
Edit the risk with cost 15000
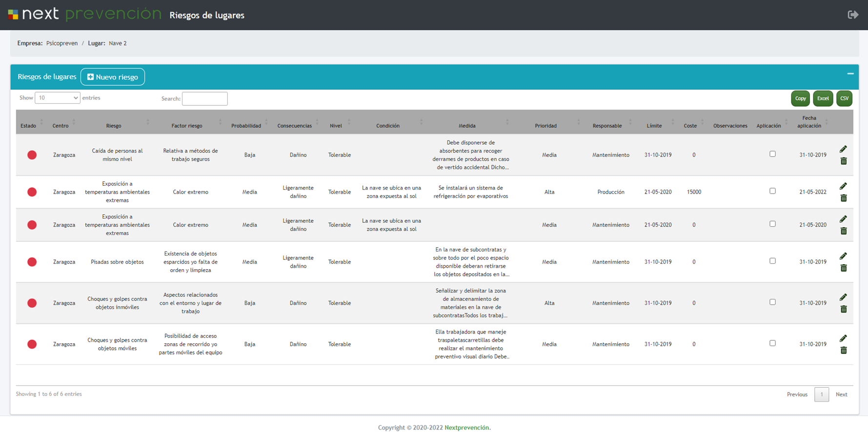coord(843,186)
